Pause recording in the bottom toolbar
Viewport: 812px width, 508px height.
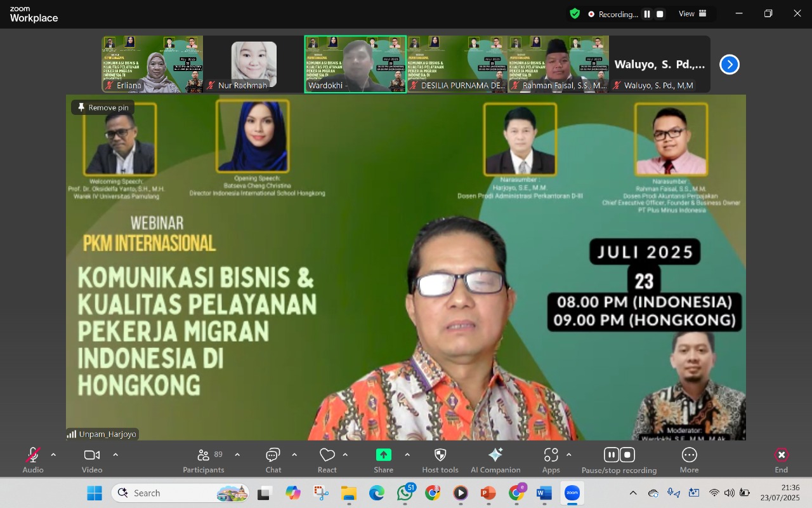pos(612,455)
